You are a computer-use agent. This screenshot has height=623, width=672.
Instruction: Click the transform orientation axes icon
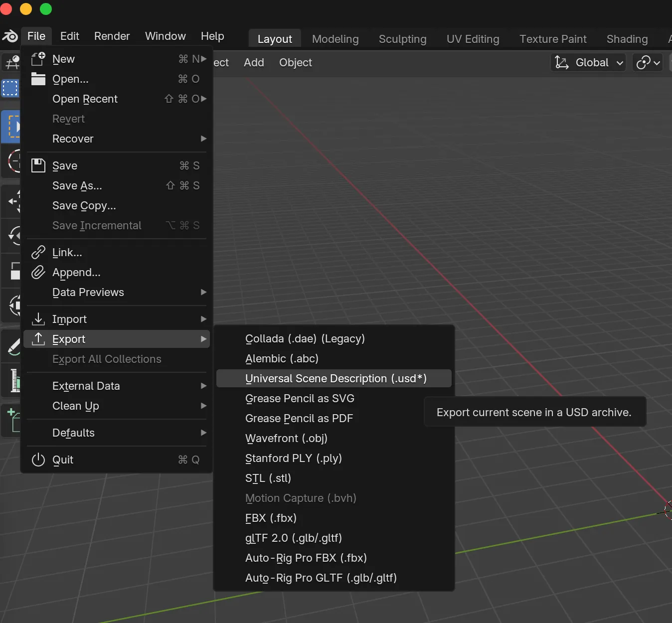click(562, 62)
